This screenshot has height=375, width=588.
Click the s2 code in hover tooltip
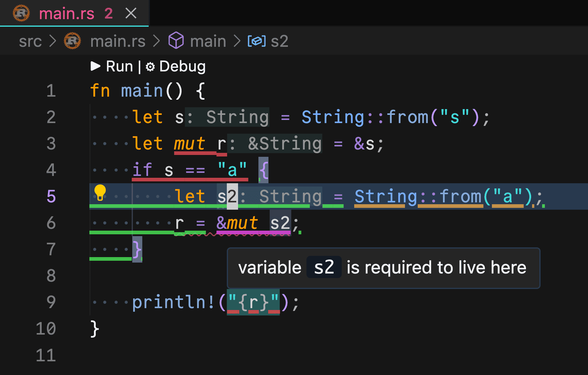(x=324, y=267)
